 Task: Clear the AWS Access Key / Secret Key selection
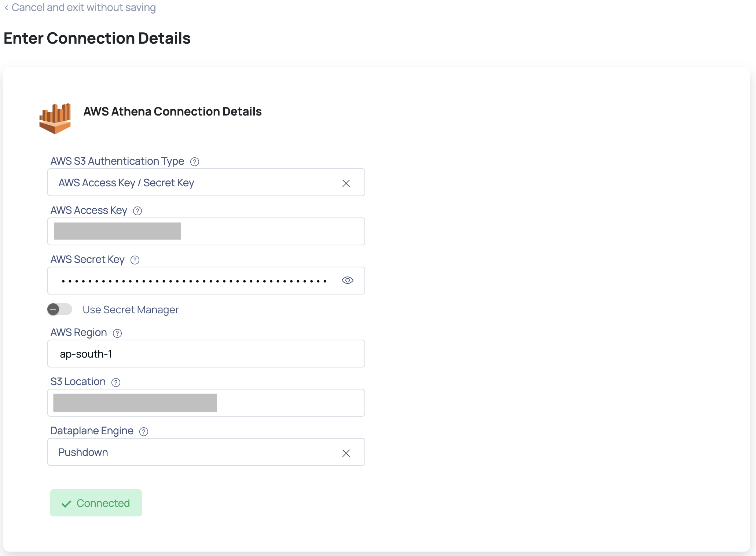pyautogui.click(x=346, y=183)
